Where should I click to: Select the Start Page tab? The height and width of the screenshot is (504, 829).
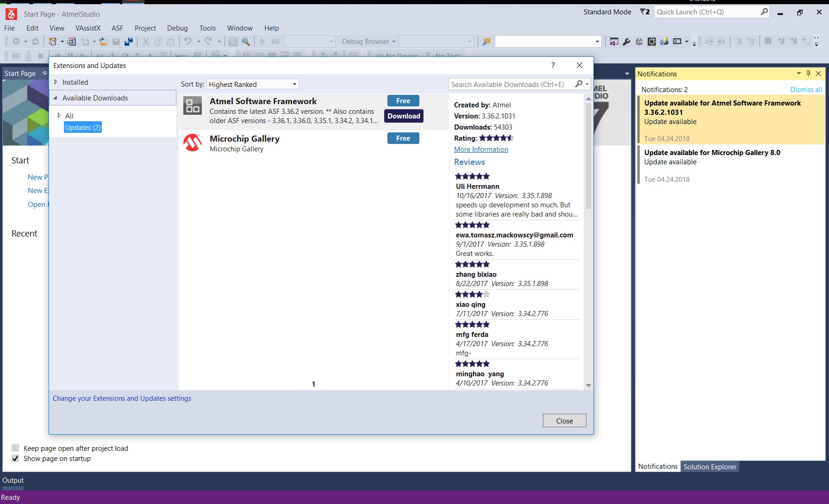click(20, 73)
